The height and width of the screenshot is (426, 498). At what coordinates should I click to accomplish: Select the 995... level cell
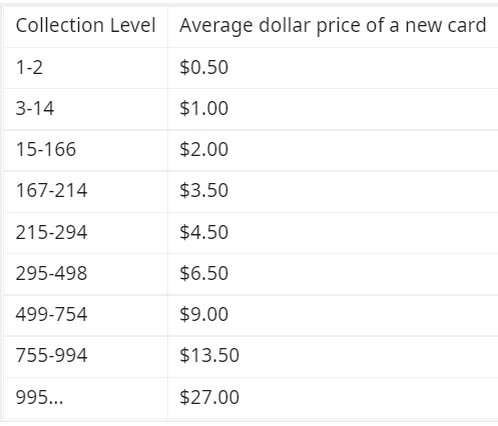[x=86, y=398]
